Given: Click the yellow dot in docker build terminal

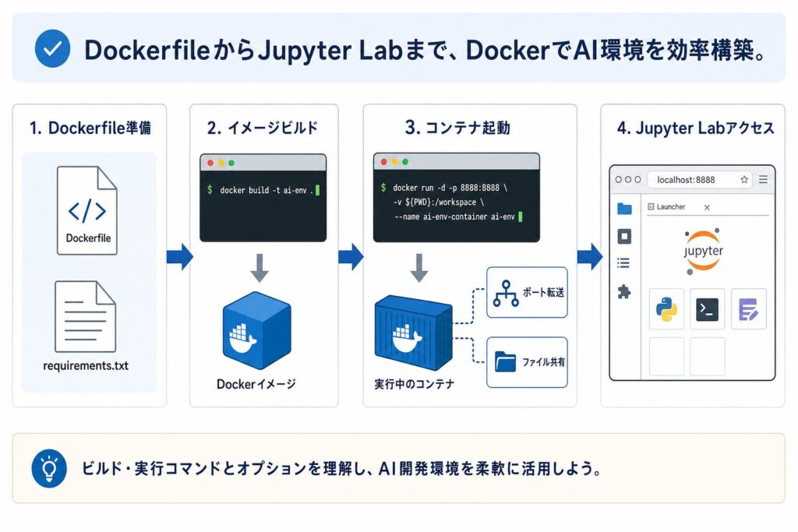Looking at the screenshot, I should (x=221, y=163).
